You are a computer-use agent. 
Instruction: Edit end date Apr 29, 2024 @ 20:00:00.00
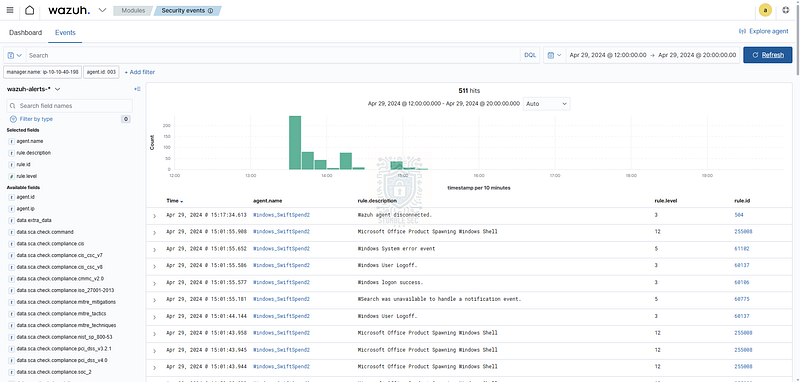pos(696,55)
